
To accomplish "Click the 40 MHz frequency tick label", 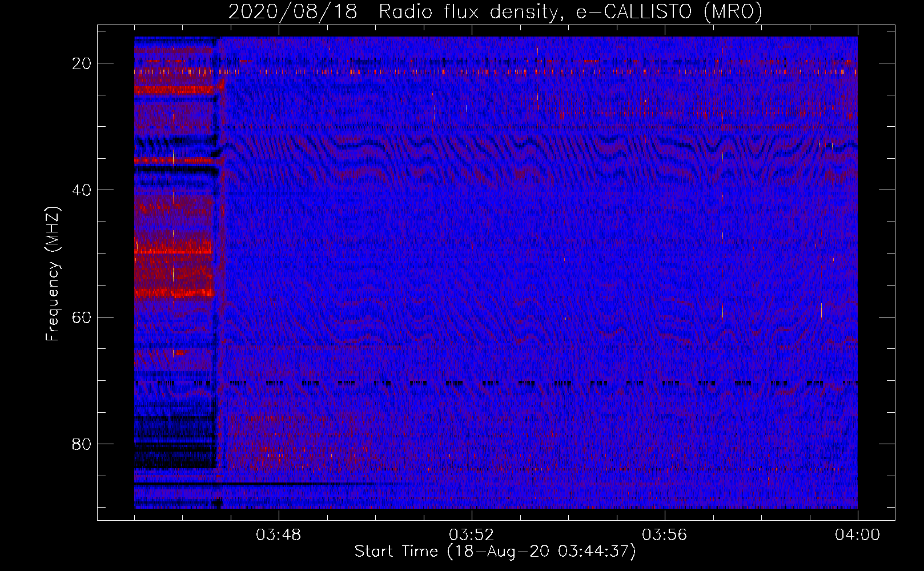I will [x=82, y=190].
